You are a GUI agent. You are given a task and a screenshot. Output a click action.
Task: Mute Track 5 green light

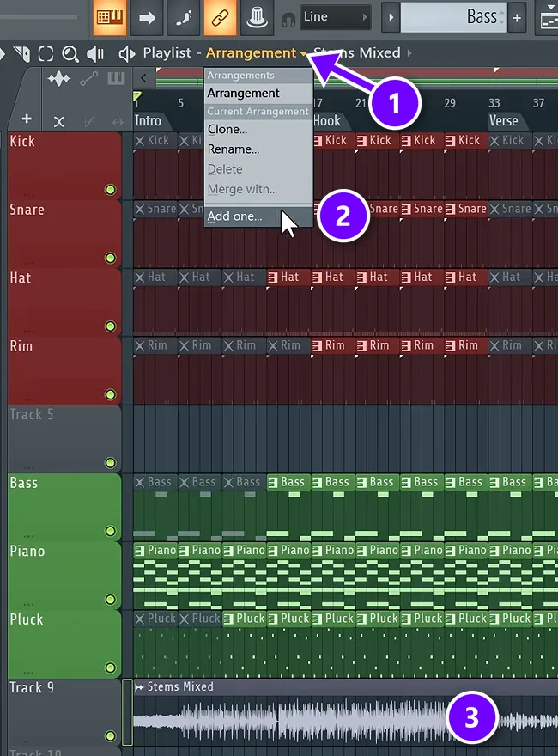[x=111, y=463]
